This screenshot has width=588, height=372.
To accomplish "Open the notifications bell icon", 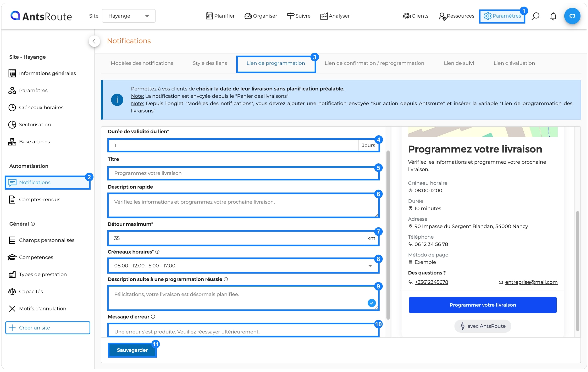I will [x=553, y=16].
